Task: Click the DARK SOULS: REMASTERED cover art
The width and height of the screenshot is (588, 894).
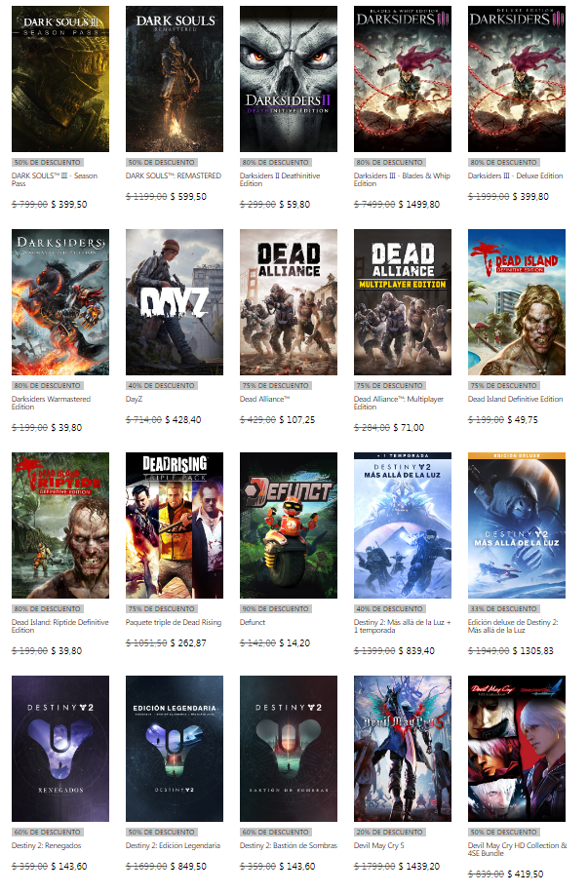Action: (x=175, y=78)
